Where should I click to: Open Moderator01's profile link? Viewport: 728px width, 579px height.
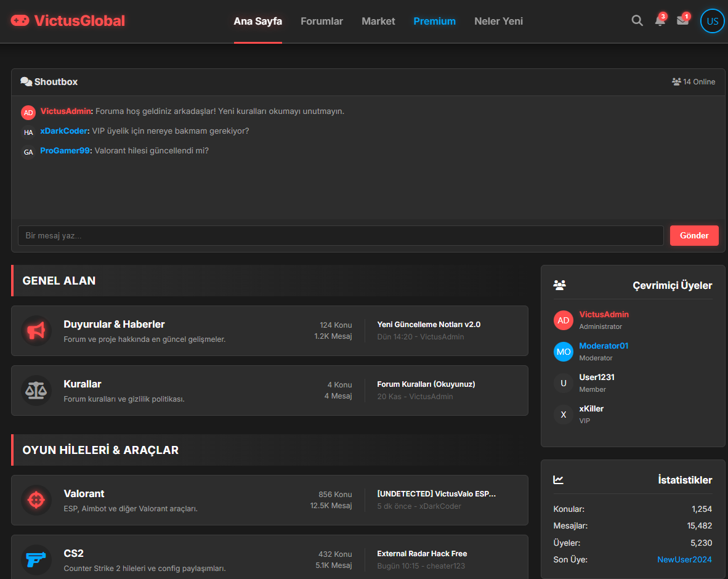point(604,346)
